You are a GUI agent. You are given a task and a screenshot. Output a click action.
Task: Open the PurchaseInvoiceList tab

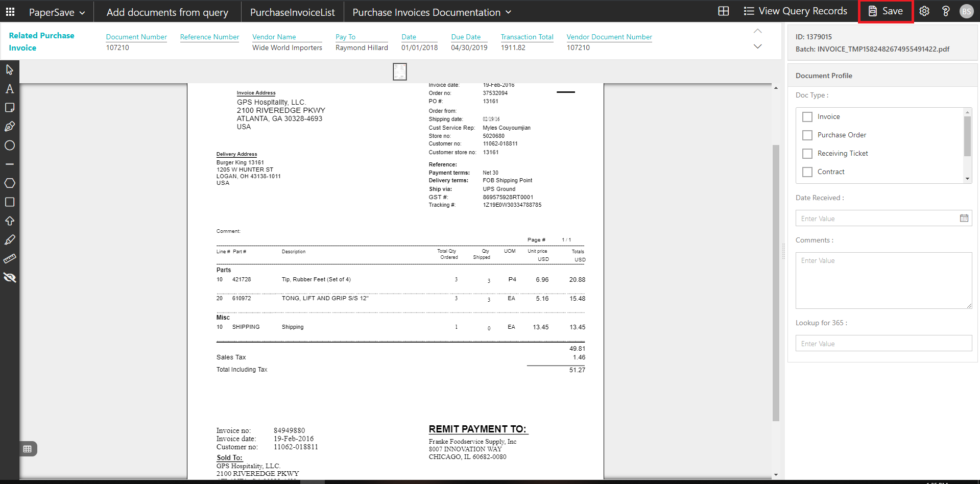[292, 12]
